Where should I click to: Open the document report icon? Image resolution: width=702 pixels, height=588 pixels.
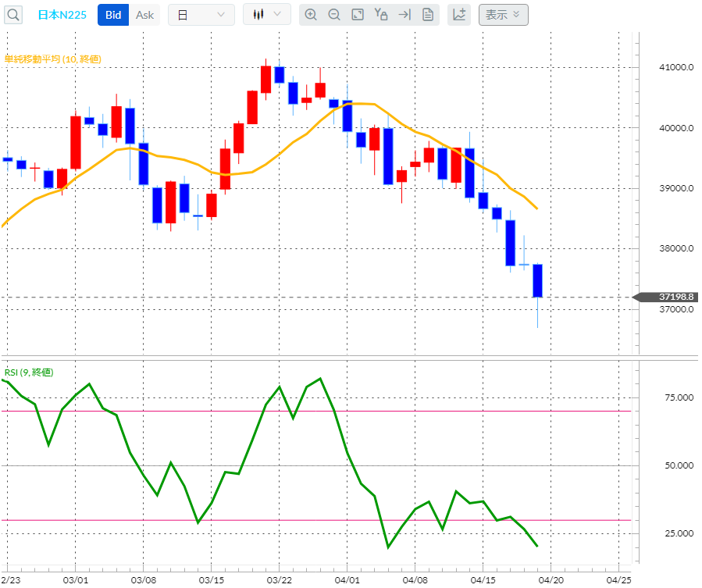point(428,14)
